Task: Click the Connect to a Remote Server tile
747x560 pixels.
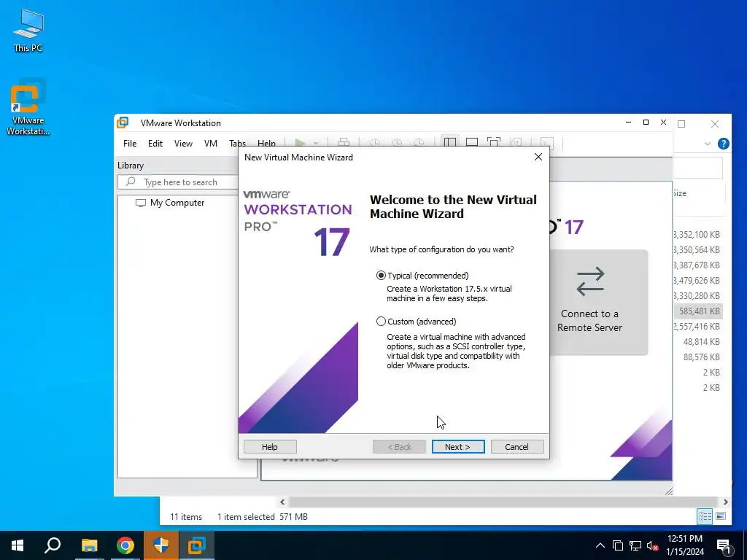Action: click(x=599, y=302)
